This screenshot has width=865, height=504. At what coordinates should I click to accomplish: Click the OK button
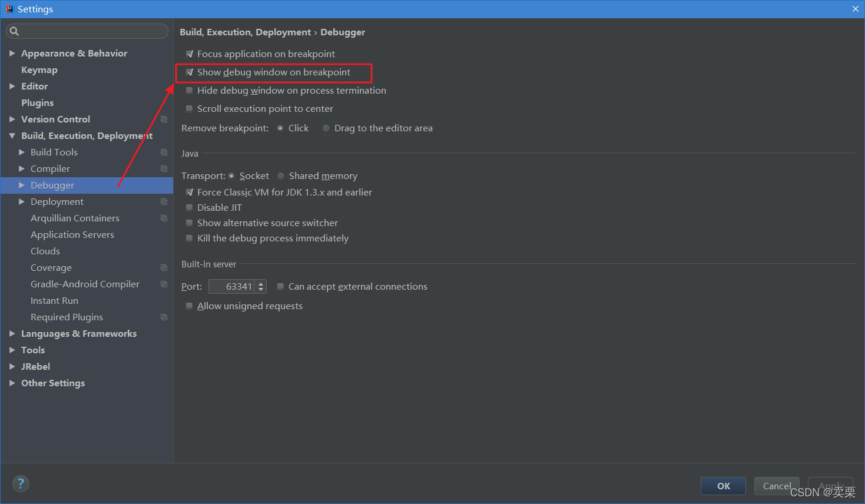pyautogui.click(x=723, y=486)
